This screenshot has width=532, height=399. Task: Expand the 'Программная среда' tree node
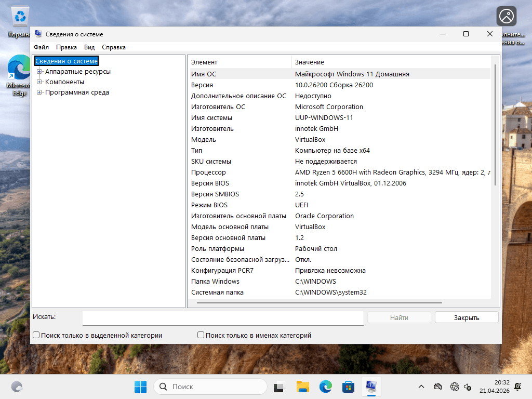tap(38, 92)
